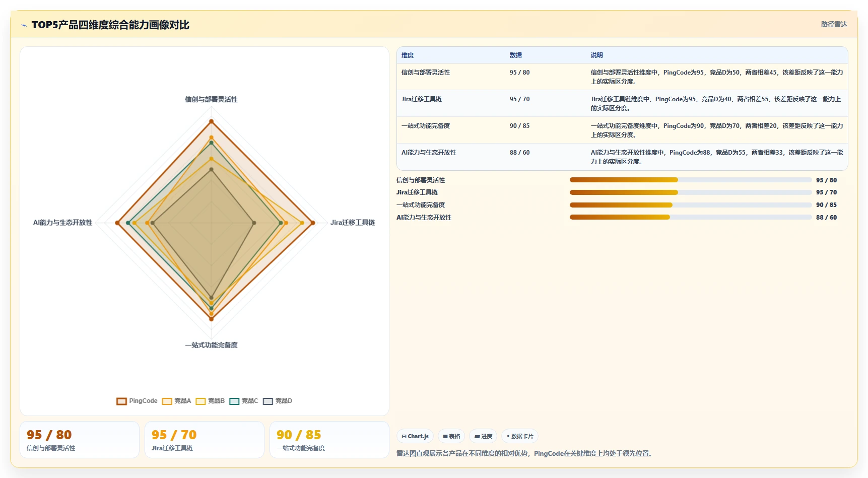Toggle 竞品C series in chart legend
Viewport: 868px width, 478px height.
tap(244, 401)
